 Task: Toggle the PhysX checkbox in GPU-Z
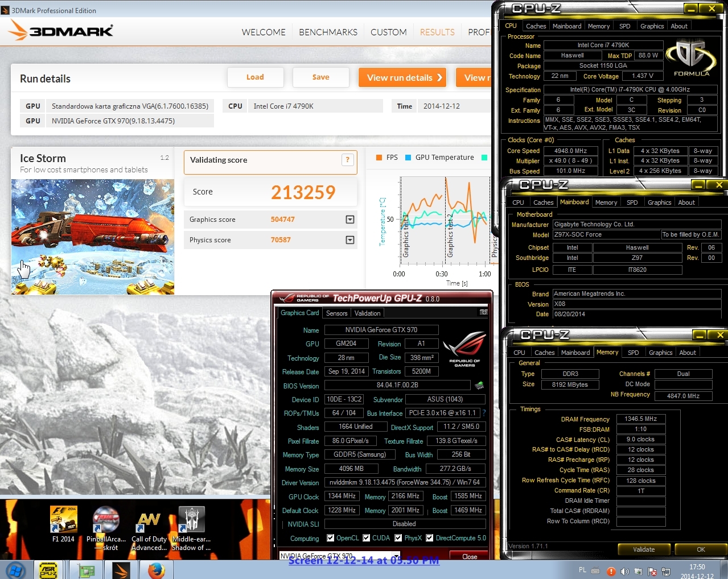click(x=398, y=537)
